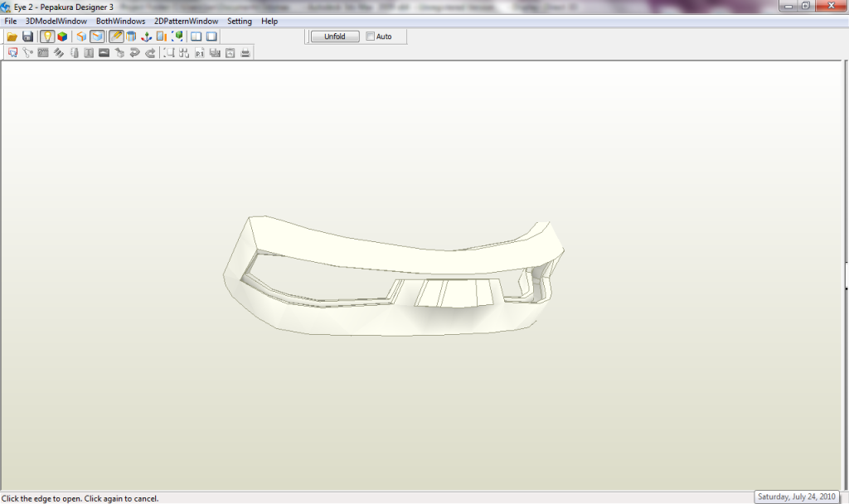
Task: Click the four small squares arrange icon
Action: pos(184,53)
